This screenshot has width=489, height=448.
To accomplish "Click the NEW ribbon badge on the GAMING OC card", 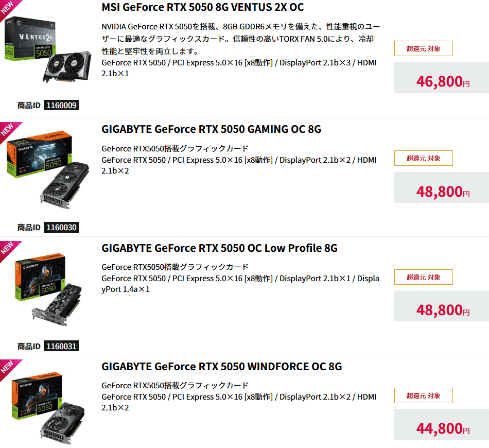I will 8,130.
